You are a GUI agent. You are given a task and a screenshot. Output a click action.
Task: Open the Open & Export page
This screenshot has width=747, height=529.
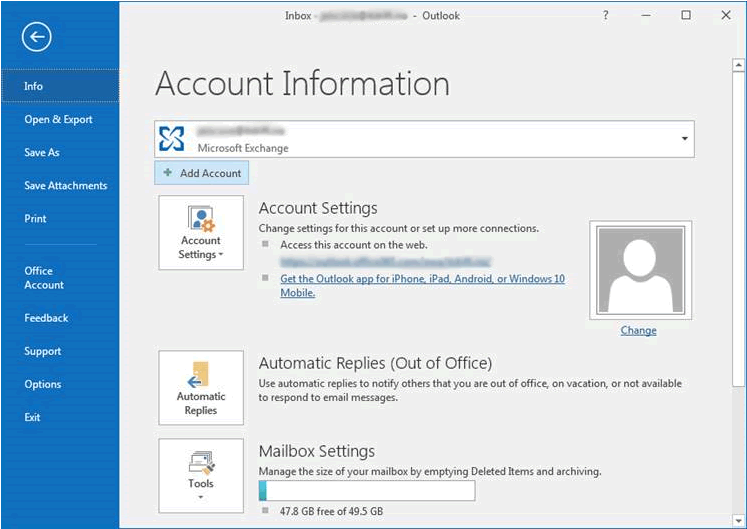point(59,120)
